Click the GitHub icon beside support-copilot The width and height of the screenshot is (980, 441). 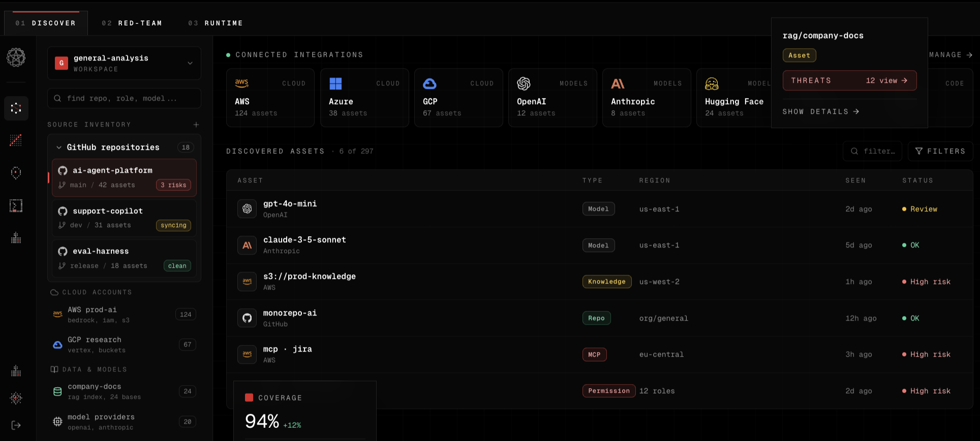click(x=63, y=211)
